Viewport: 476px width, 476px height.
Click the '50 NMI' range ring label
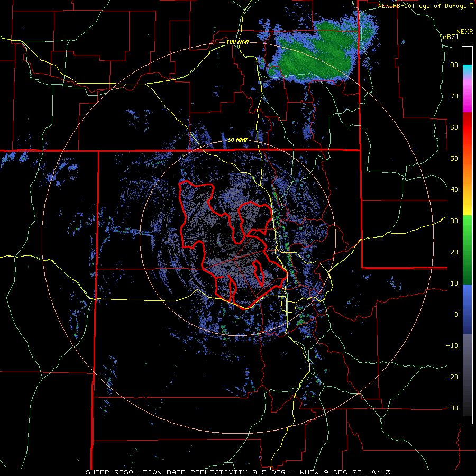(x=237, y=140)
